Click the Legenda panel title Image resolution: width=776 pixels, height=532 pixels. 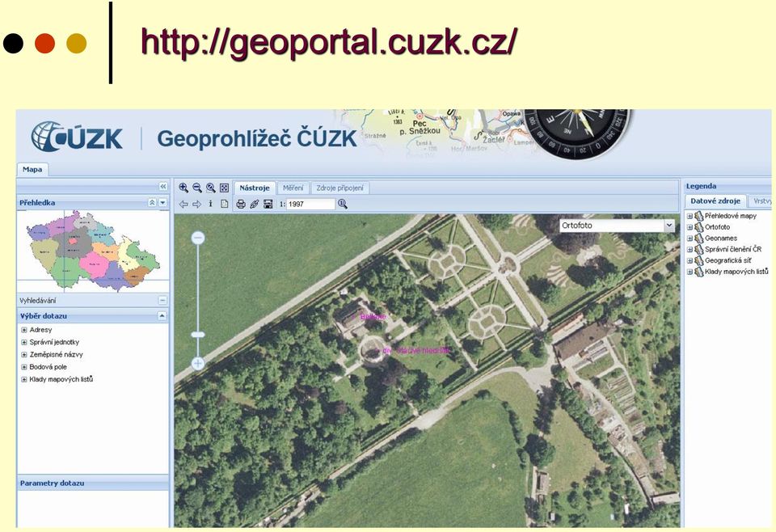[x=701, y=186]
